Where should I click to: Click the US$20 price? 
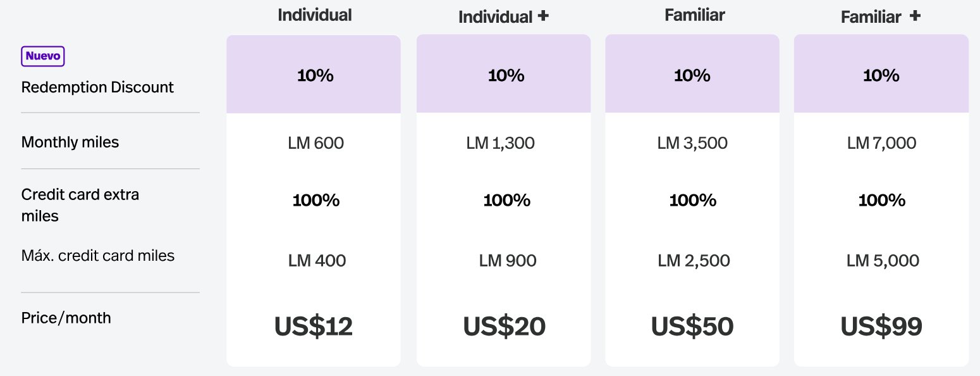(504, 327)
